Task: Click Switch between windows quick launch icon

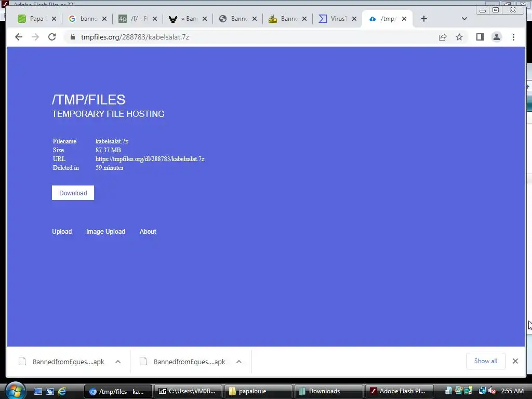Action: click(x=50, y=392)
